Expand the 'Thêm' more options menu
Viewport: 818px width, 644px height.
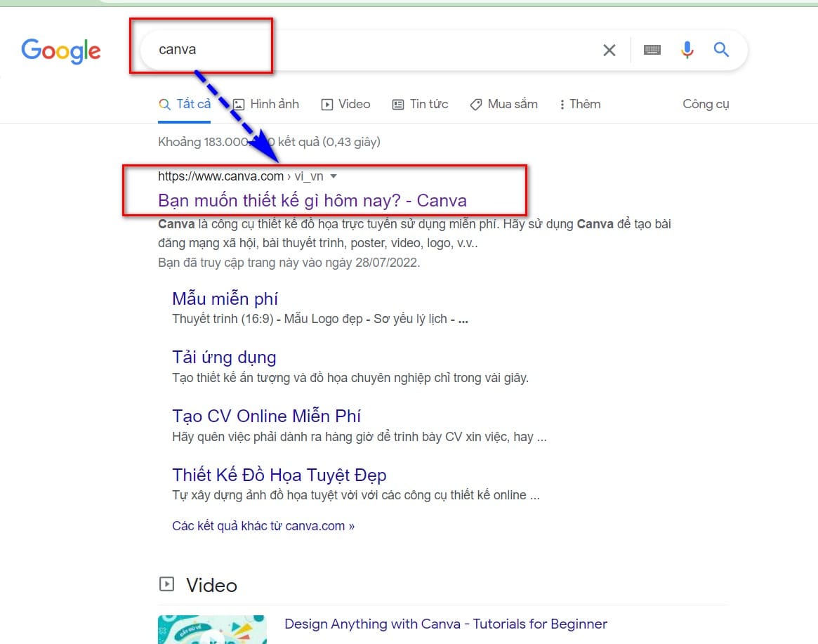click(x=580, y=104)
